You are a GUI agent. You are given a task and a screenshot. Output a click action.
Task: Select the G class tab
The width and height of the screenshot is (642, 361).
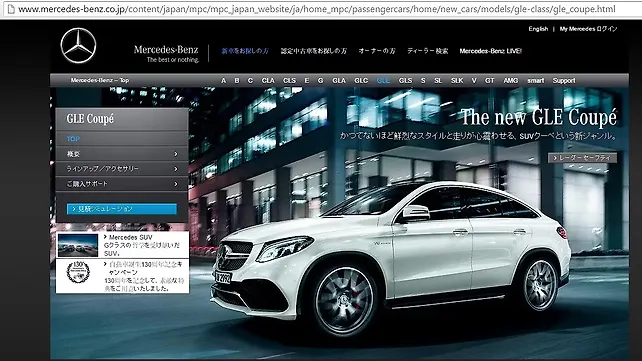[321, 81]
